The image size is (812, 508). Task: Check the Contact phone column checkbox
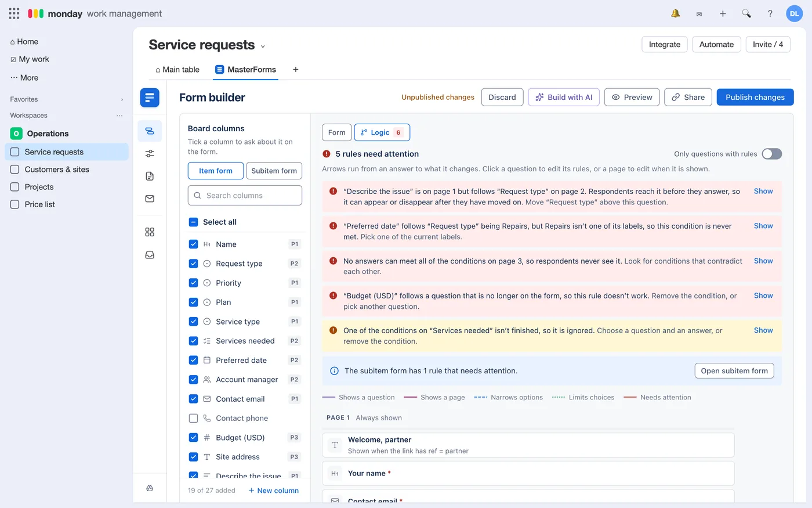click(194, 418)
